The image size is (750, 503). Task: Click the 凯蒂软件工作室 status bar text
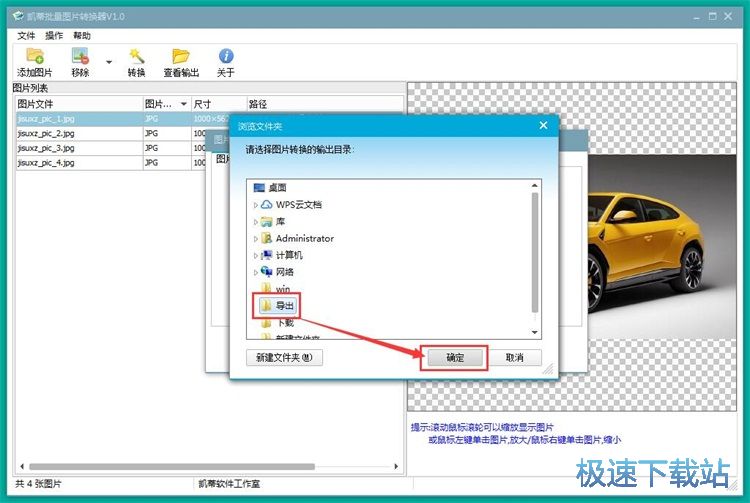pos(229,484)
